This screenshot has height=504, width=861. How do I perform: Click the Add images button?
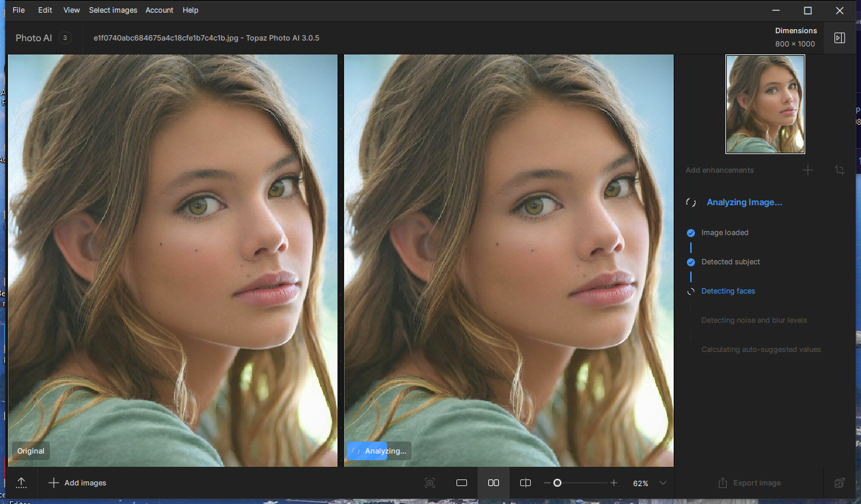tap(77, 483)
